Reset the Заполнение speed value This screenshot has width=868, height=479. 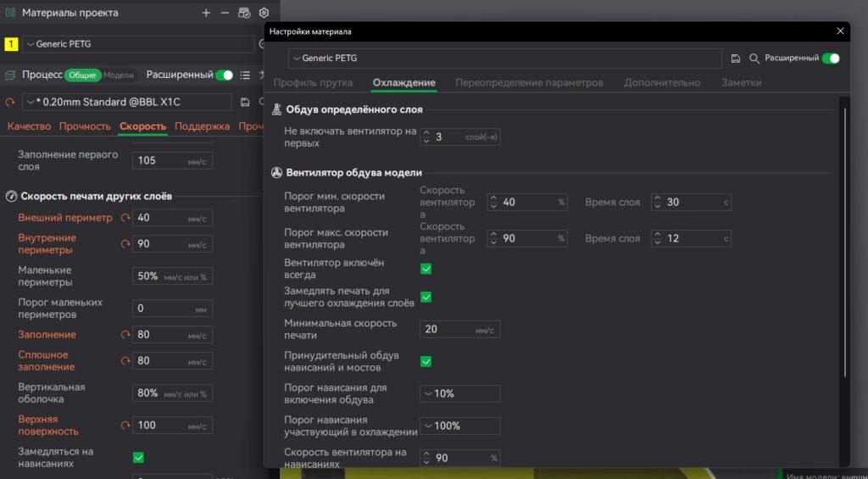125,335
